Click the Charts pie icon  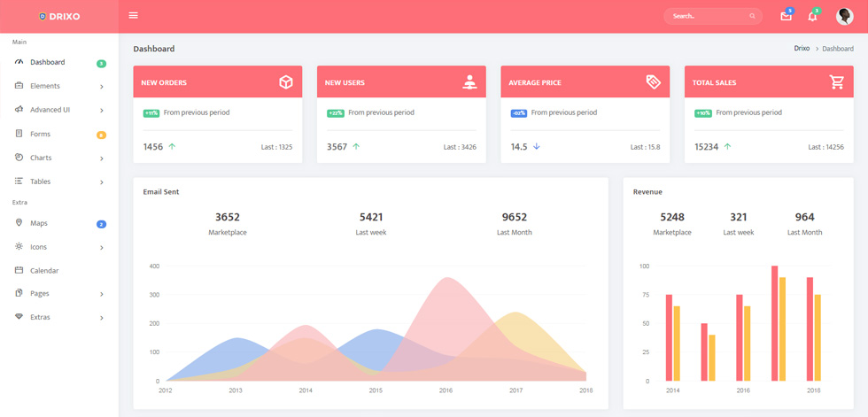(19, 157)
